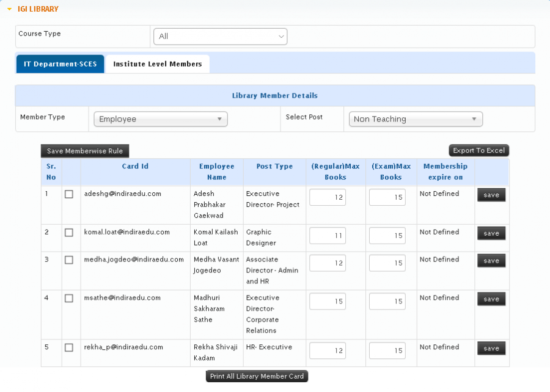Edit Exam Max Books for Adesh Gaekwad
Viewport: 550px width, 392px height.
click(387, 197)
